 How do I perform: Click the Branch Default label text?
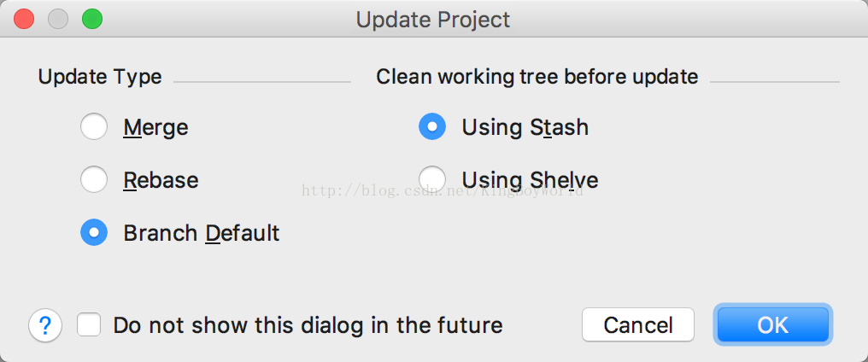tap(202, 232)
